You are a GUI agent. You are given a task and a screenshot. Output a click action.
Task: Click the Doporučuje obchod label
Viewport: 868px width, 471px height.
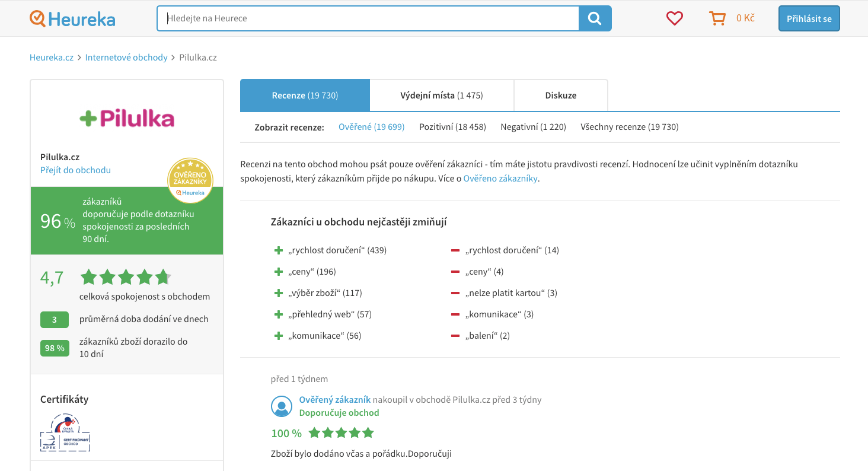(x=339, y=413)
